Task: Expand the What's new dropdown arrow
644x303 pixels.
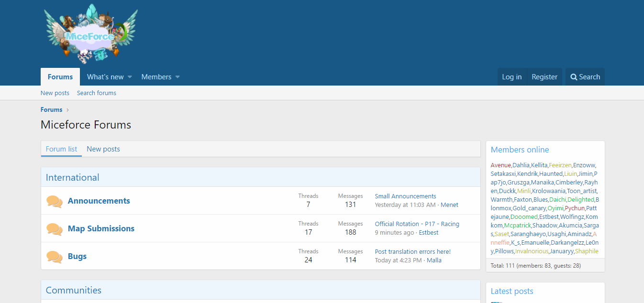Action: 130,77
